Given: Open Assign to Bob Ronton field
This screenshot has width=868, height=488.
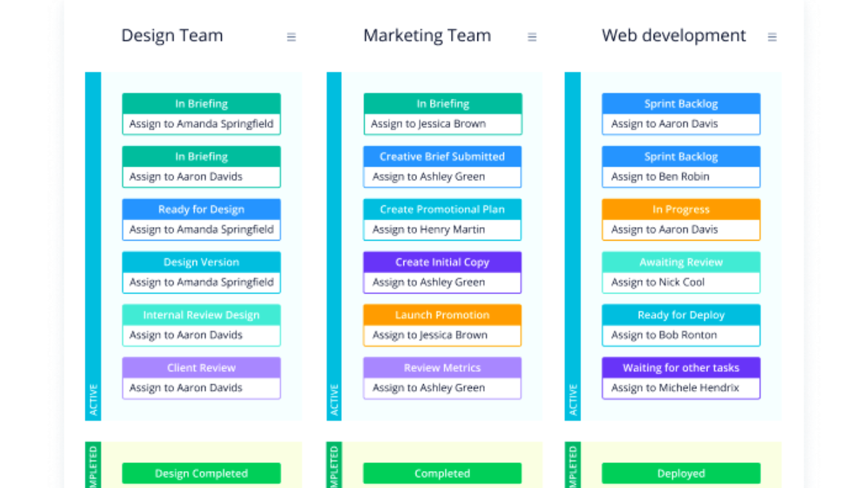Looking at the screenshot, I should [681, 335].
